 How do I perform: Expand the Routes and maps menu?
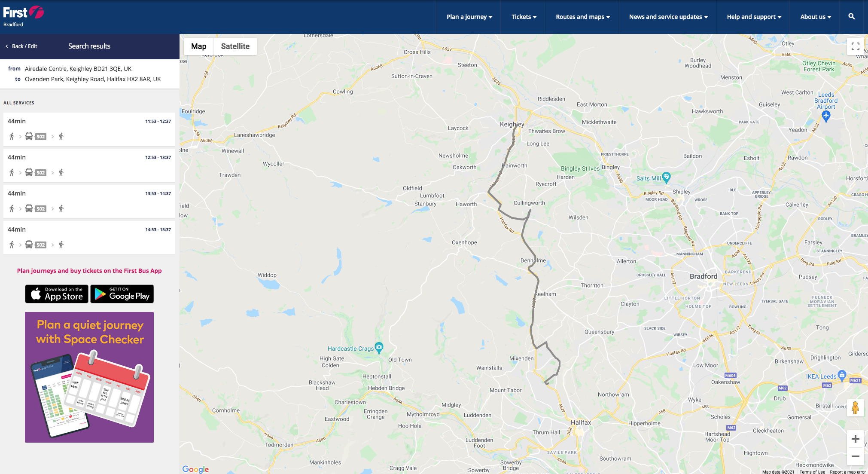tap(583, 17)
